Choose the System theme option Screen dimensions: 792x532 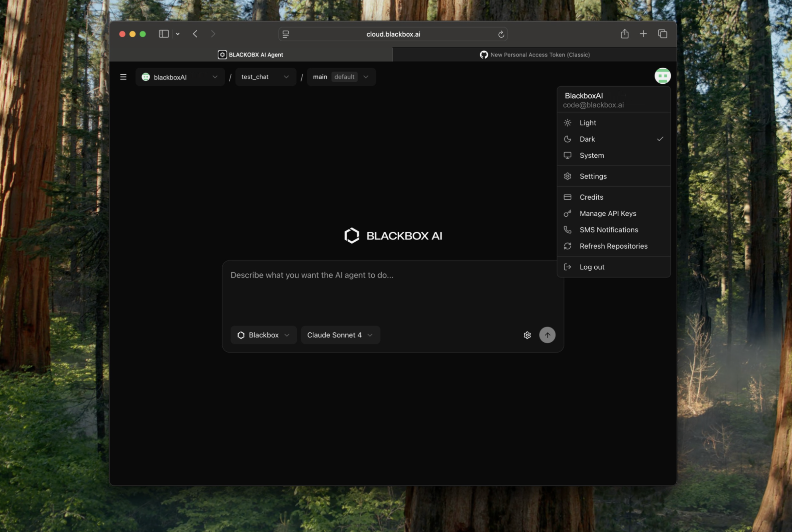pos(591,155)
